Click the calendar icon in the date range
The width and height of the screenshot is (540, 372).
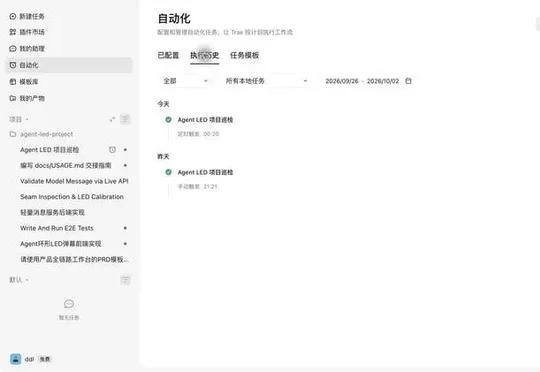pos(408,81)
